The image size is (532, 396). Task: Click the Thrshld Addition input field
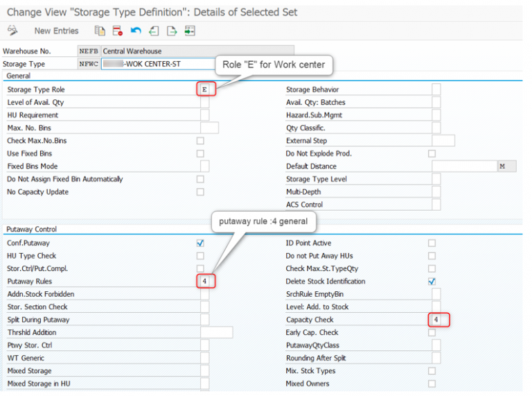[x=216, y=333]
